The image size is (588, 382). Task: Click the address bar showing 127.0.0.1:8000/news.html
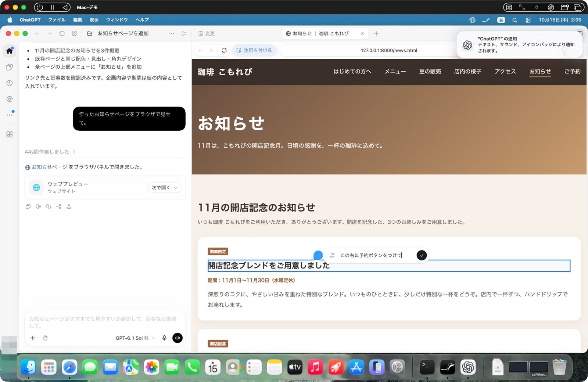click(389, 50)
